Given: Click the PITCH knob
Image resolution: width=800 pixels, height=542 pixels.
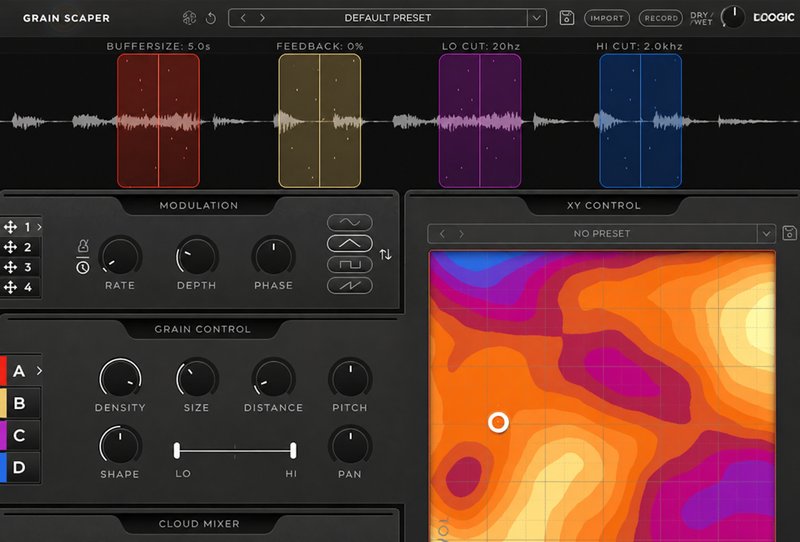Looking at the screenshot, I should (x=350, y=379).
